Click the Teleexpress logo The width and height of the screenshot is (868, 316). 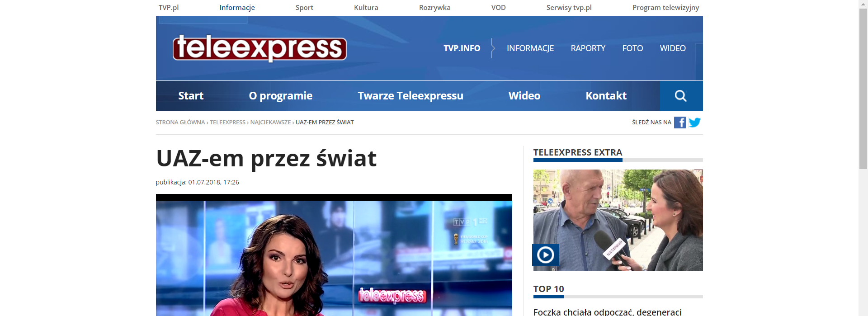pyautogui.click(x=259, y=48)
